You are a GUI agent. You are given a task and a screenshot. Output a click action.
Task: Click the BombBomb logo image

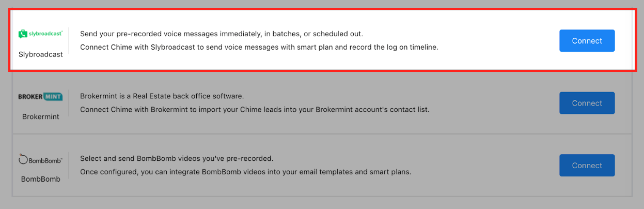pos(40,160)
